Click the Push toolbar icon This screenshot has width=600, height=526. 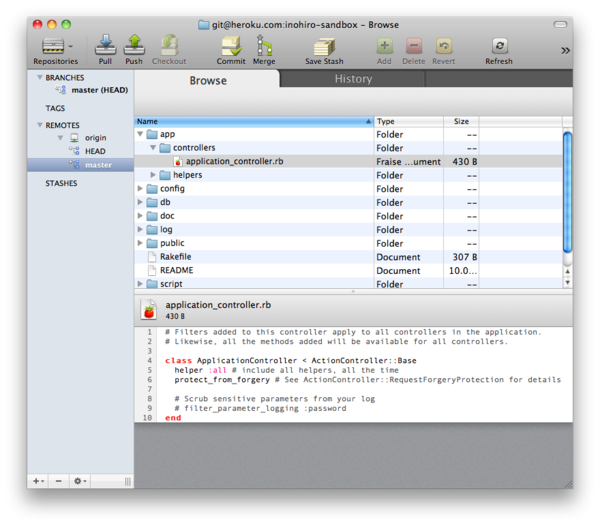pos(134,45)
